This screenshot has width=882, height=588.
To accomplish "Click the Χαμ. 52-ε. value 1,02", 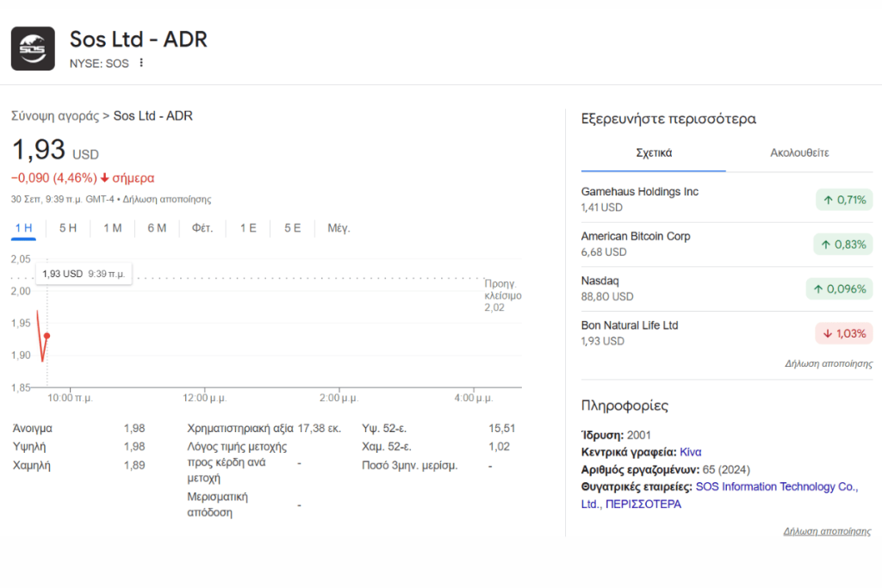I will tap(499, 447).
